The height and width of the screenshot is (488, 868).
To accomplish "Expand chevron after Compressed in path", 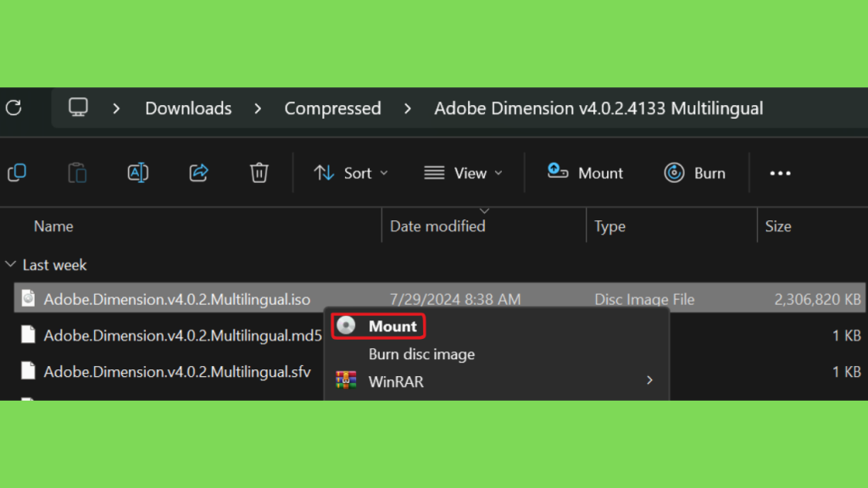I will pos(408,108).
